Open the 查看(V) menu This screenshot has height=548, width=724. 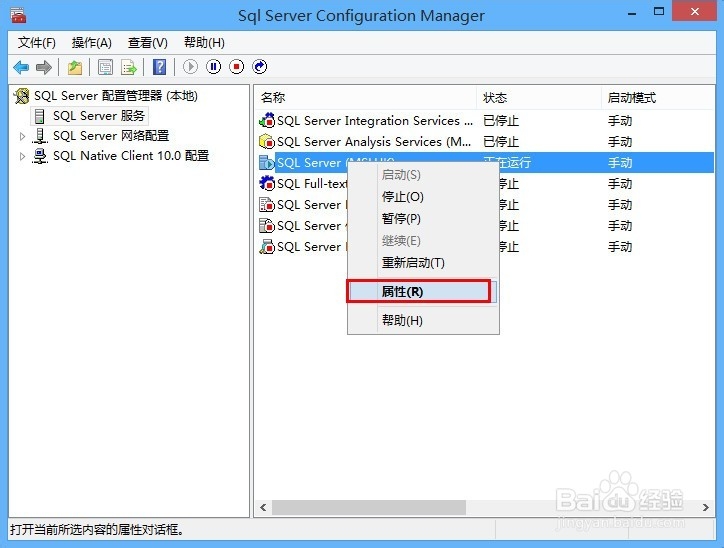coord(147,43)
